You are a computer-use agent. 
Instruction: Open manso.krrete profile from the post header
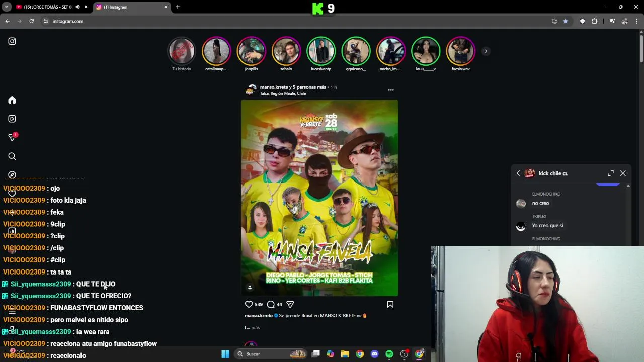point(275,87)
